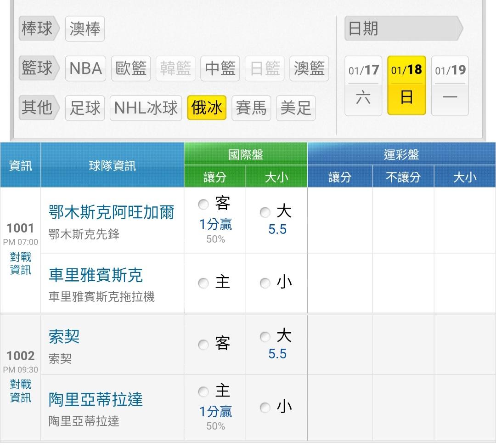
Task: Select the 澳籃 league filter
Action: [309, 68]
